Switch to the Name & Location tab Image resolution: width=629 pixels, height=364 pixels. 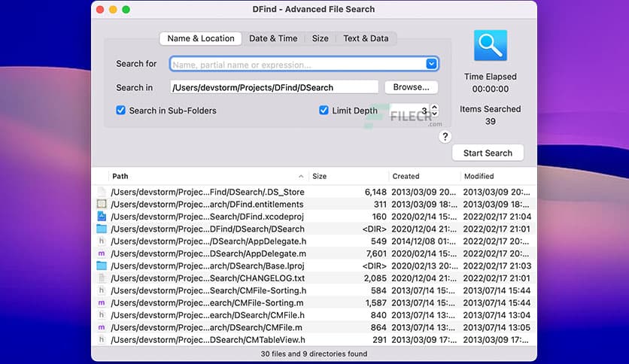pyautogui.click(x=201, y=38)
